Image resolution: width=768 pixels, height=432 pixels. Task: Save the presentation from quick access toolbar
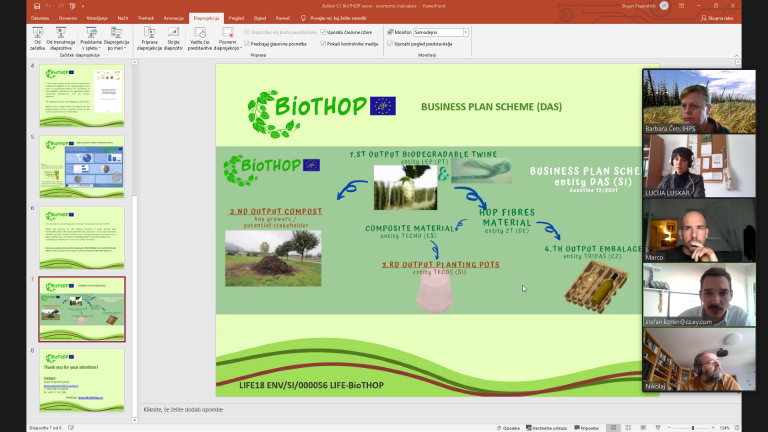37,6
